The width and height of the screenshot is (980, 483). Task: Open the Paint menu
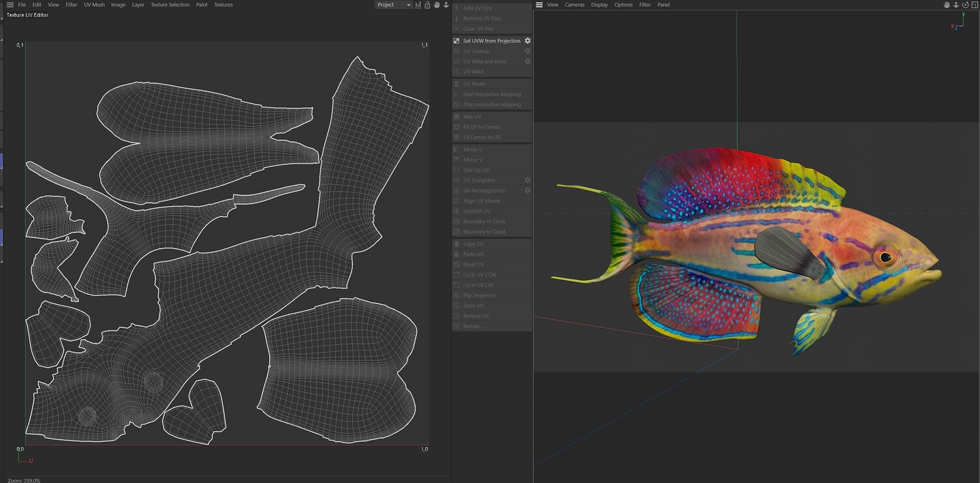coord(202,5)
